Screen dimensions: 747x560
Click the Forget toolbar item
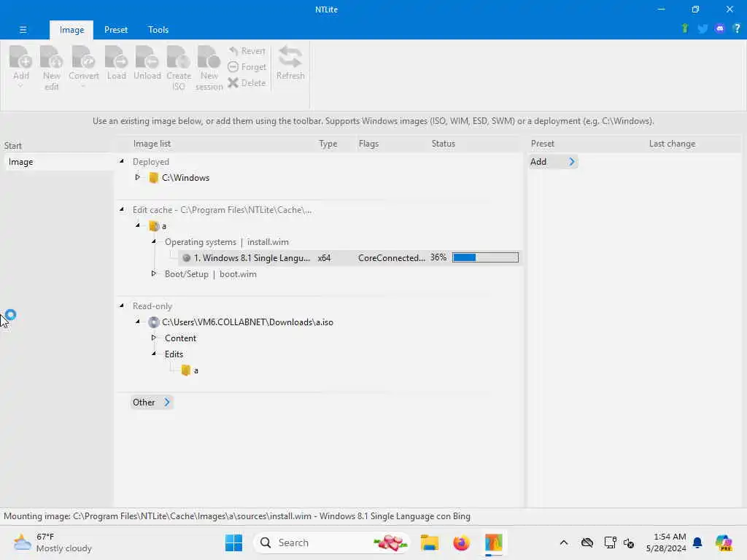[247, 67]
